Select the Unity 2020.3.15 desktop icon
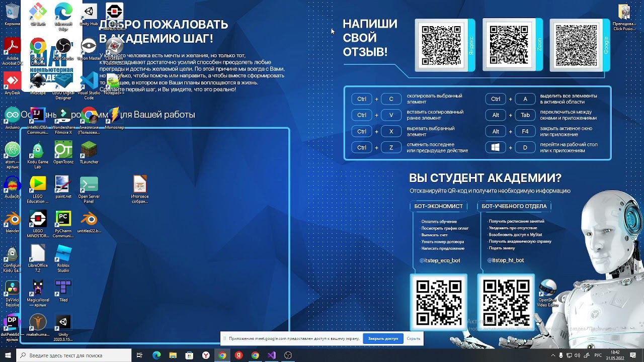 pos(63,328)
